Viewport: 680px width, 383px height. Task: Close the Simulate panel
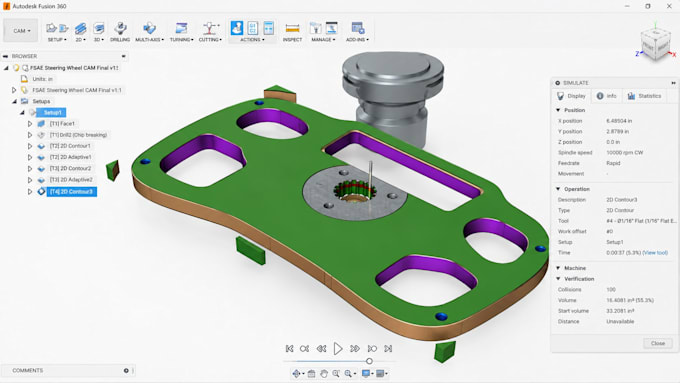click(657, 343)
